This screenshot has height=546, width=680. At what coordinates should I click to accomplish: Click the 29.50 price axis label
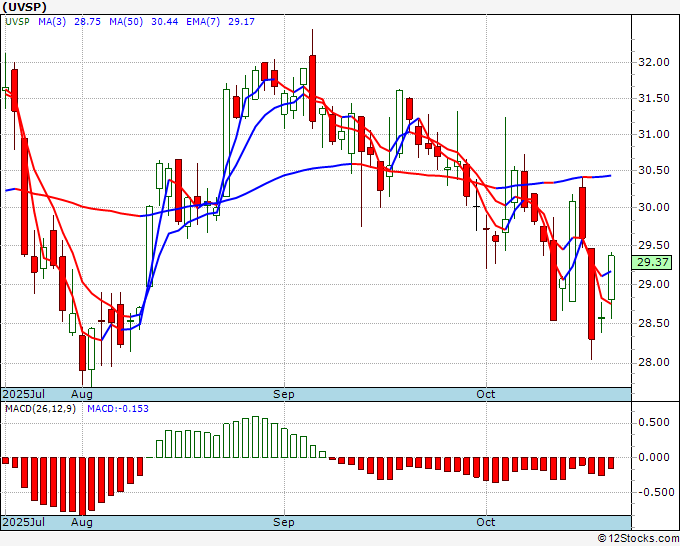point(654,245)
